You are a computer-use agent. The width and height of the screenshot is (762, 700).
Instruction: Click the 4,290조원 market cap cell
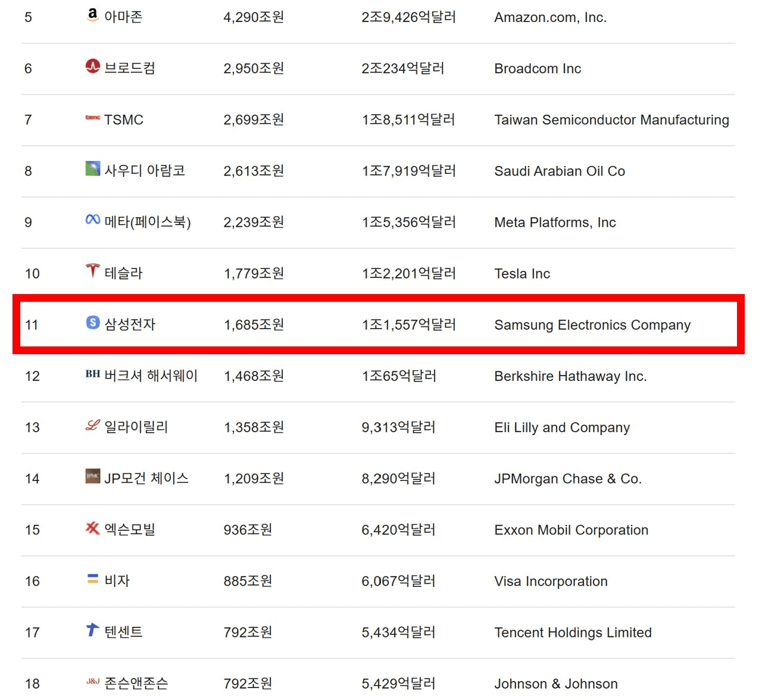254,17
